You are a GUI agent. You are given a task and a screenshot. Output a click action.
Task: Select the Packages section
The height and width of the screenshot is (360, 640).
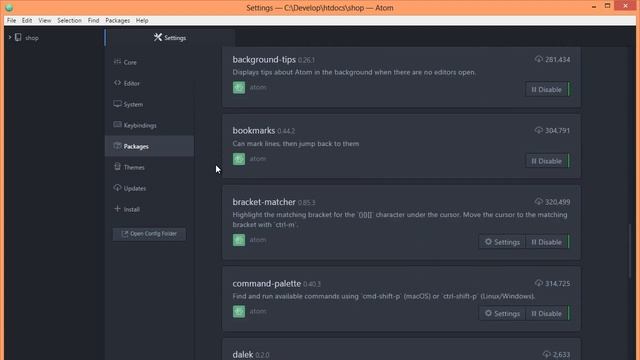pos(149,146)
